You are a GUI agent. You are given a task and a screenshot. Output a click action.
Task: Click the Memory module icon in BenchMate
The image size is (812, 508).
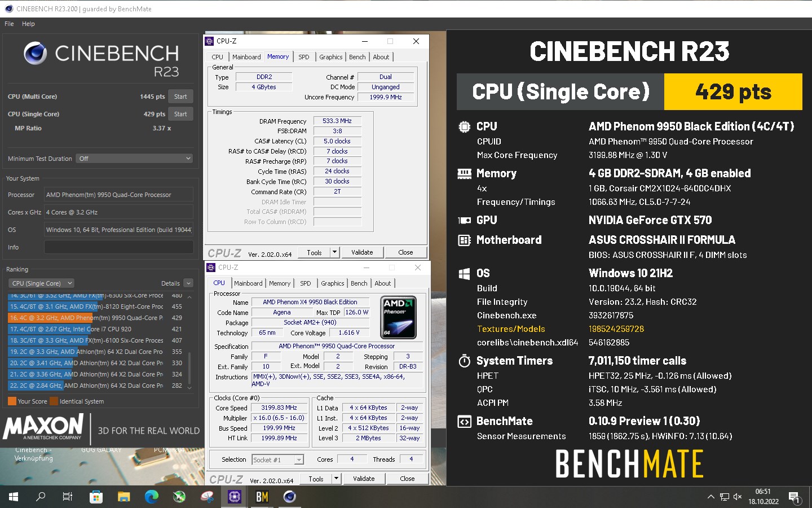coord(464,173)
